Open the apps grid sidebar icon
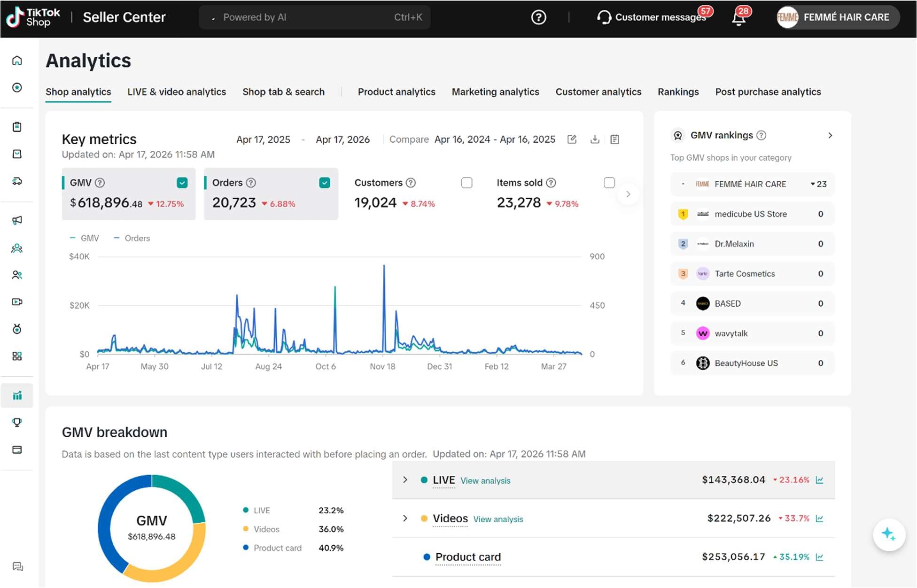This screenshot has height=588, width=917. coord(17,356)
